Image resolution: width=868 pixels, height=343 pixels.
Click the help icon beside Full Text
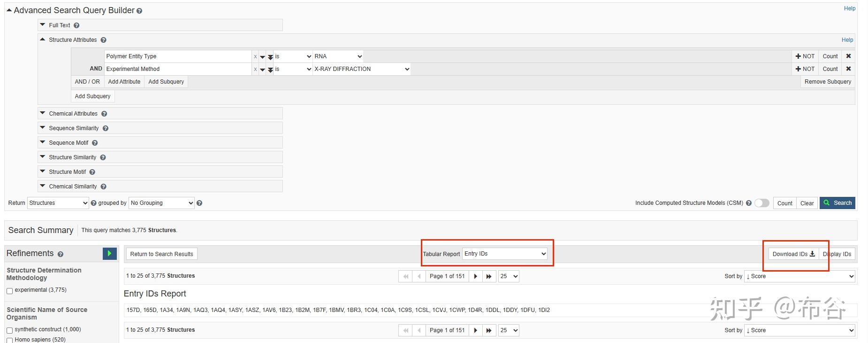pos(76,25)
